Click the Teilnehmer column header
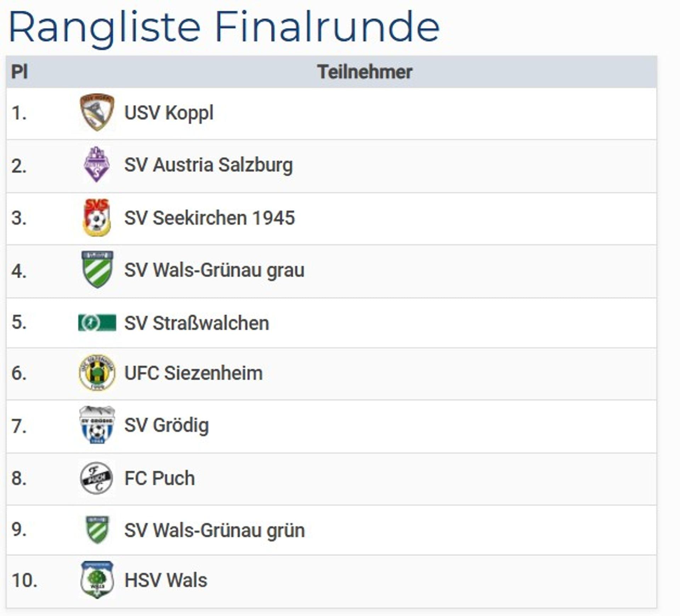Viewport: 680px width, 616px height. [364, 72]
